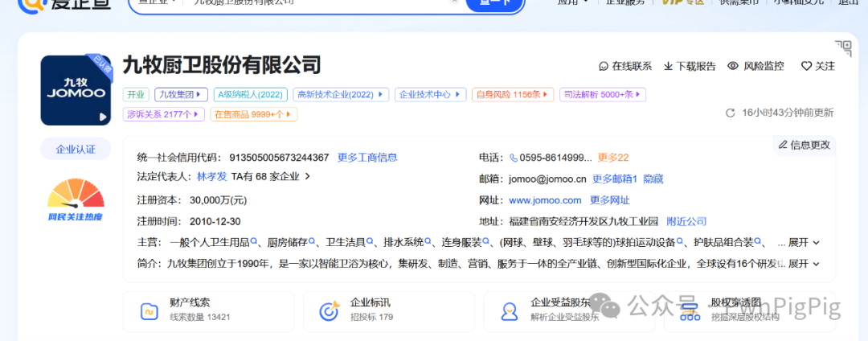Screen dimensions: 868x341
Task: Expand the 主营 business scope row
Action: click(x=804, y=242)
